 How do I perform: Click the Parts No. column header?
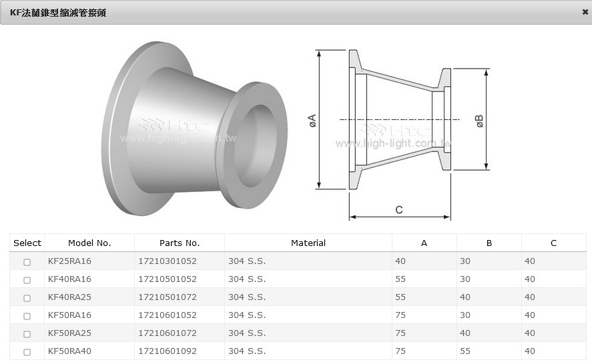pos(180,243)
